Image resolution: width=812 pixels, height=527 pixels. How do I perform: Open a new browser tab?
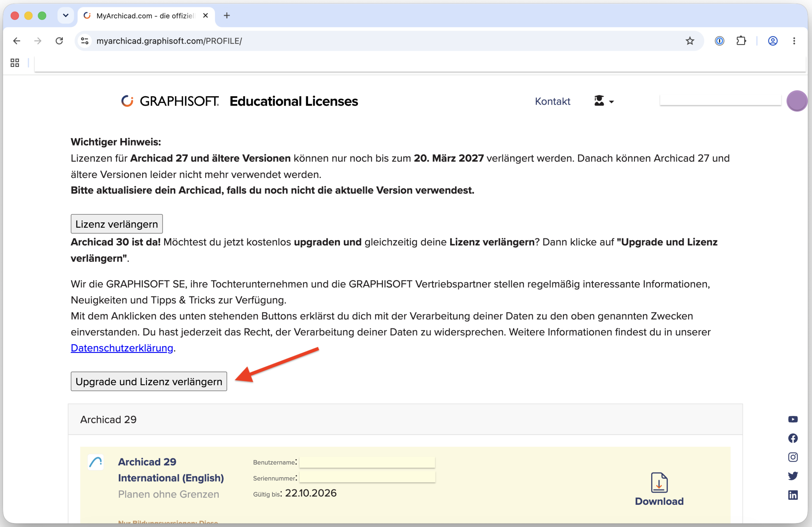pyautogui.click(x=226, y=16)
